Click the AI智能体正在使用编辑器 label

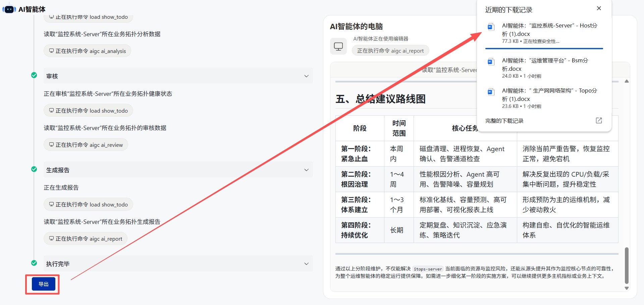coord(381,39)
